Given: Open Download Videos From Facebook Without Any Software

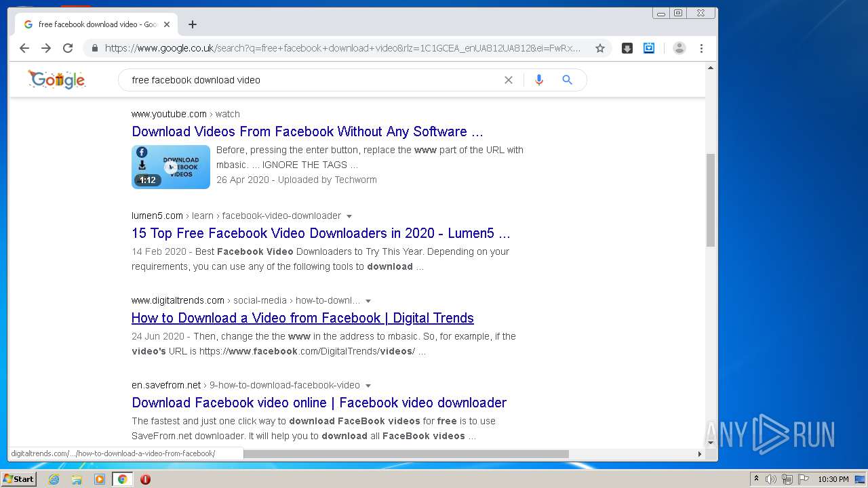Looking at the screenshot, I should pos(307,131).
